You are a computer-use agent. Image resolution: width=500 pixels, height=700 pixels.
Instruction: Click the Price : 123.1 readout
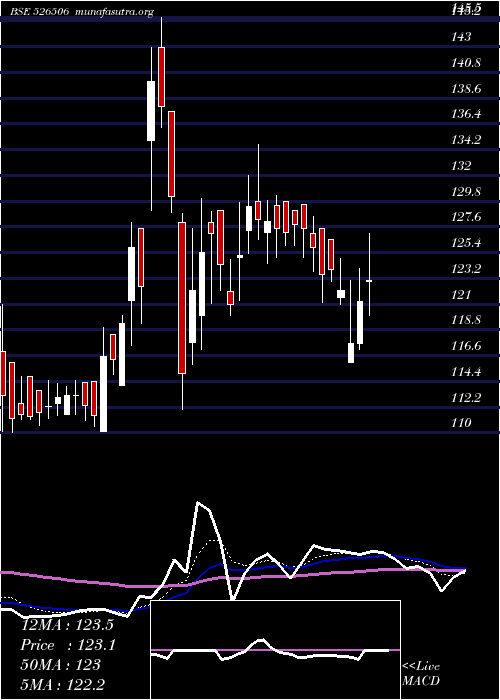pos(68,645)
